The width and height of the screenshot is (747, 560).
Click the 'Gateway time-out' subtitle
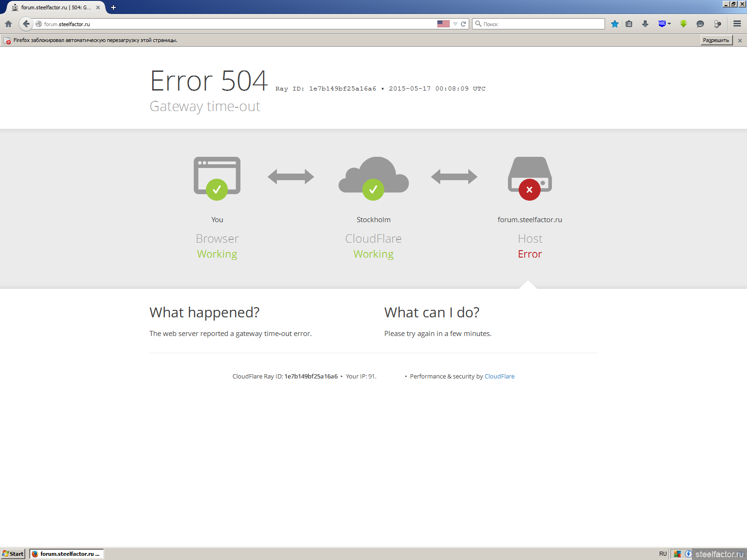point(204,106)
